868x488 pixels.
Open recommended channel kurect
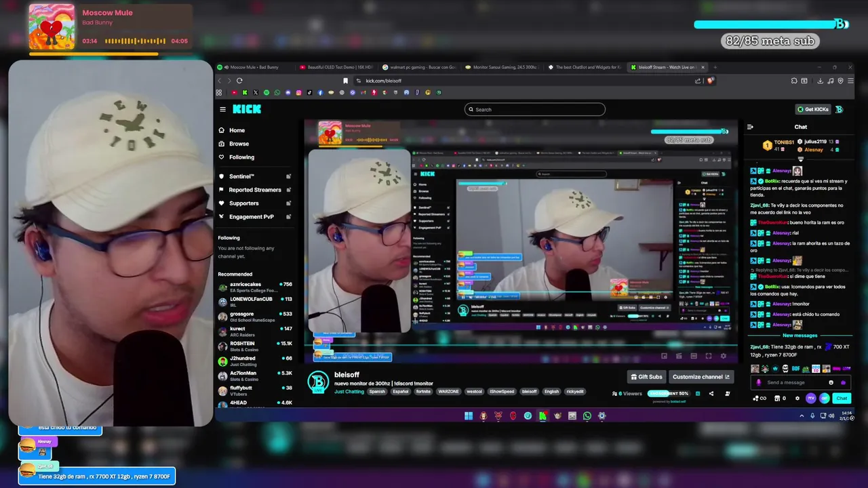255,331
